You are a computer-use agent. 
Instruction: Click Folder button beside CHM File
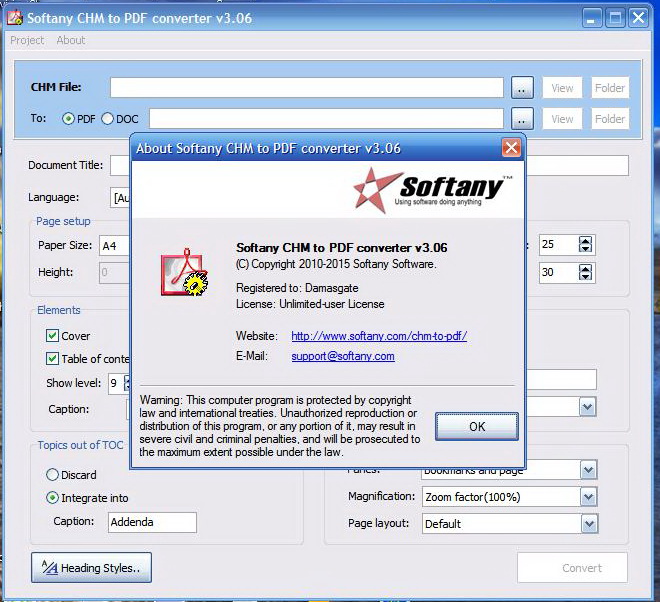609,88
